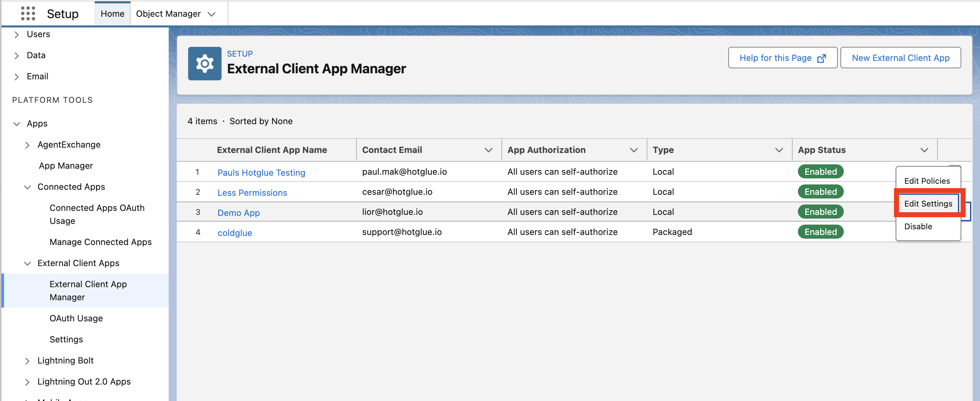Click the external link icon in Help button
Screen dimensions: 980x401
point(821,58)
